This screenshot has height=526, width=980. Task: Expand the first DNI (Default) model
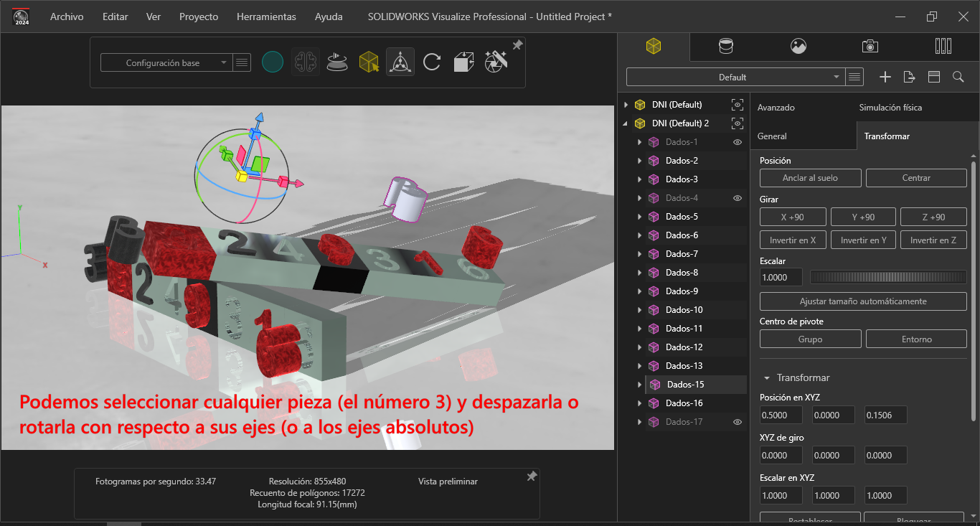point(626,105)
